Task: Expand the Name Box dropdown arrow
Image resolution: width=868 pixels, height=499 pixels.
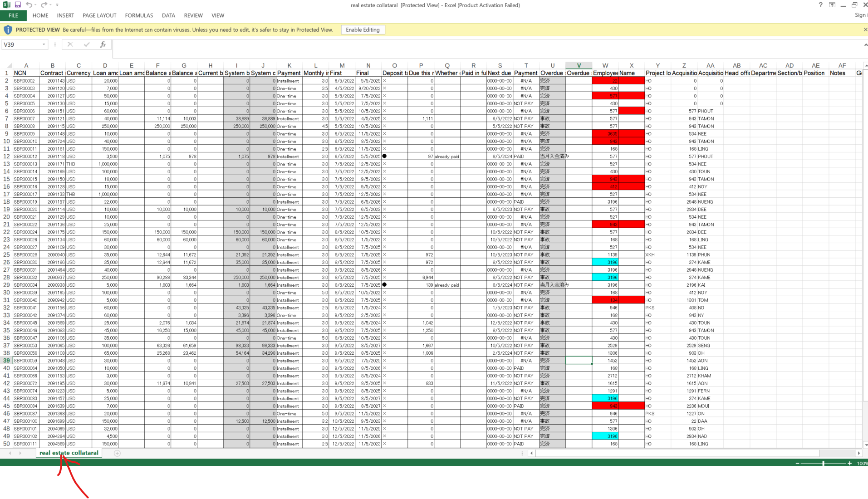Action: (x=44, y=44)
